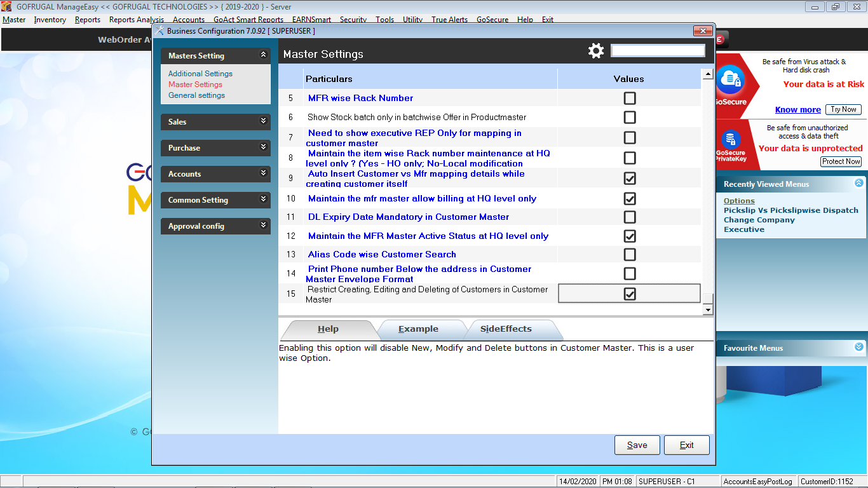Open the Executive recently viewed link
This screenshot has height=488, width=868.
point(744,229)
